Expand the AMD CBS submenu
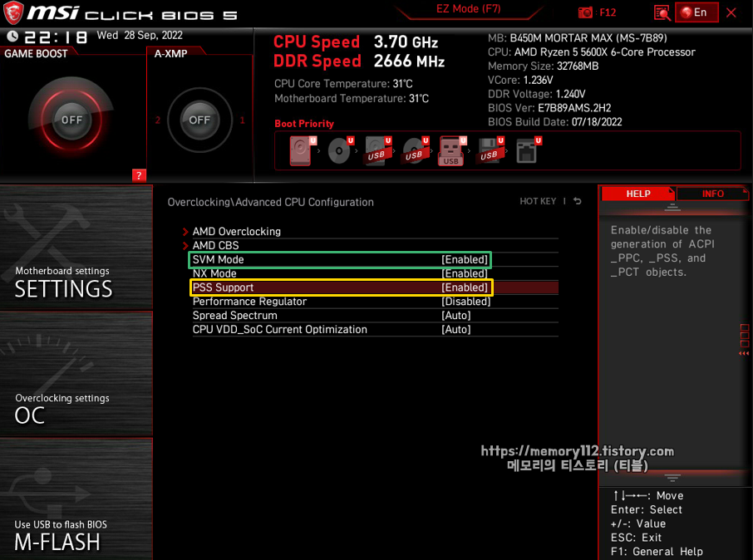This screenshot has width=753, height=560. [x=215, y=245]
